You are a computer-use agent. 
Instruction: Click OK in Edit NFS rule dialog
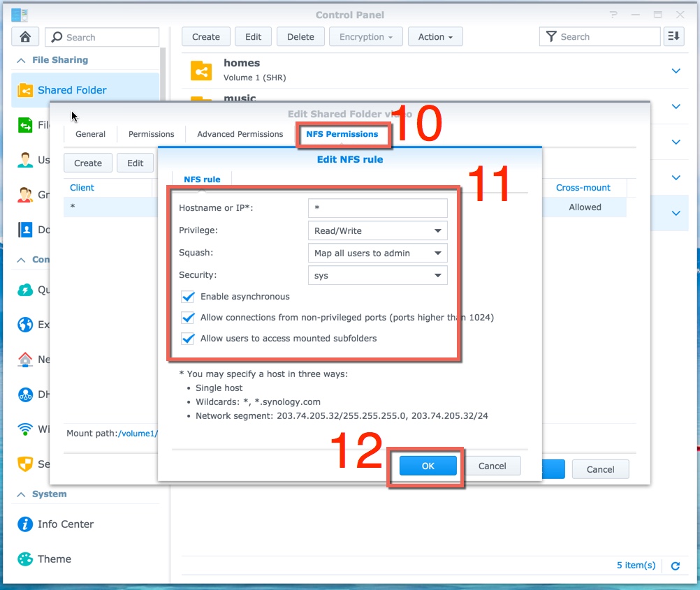pyautogui.click(x=428, y=466)
